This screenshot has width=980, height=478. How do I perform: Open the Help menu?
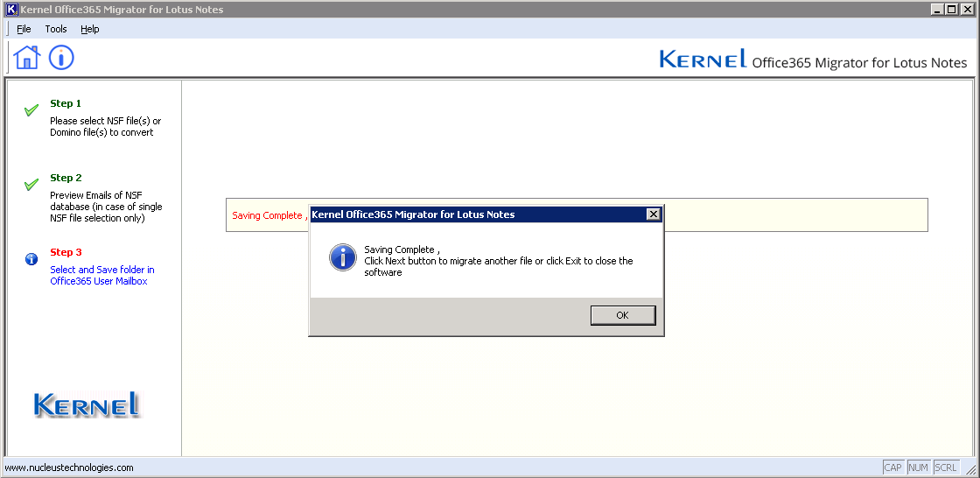pos(90,29)
